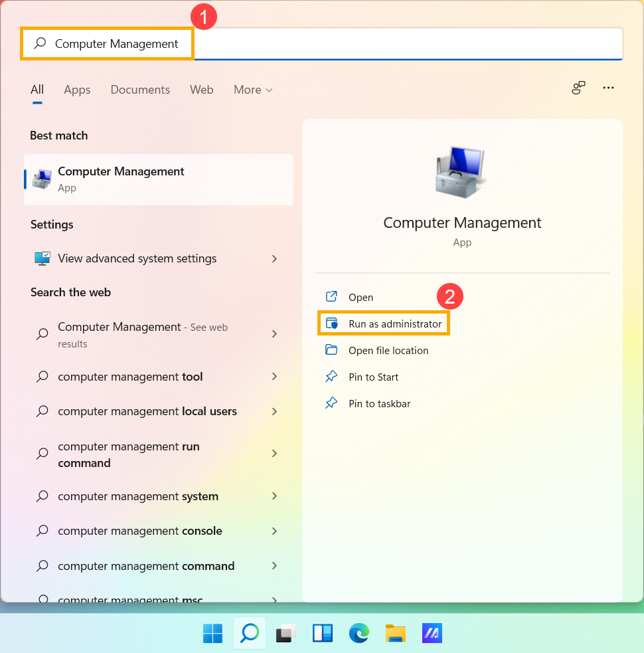The image size is (644, 653).
Task: Click the search feedback icon
Action: point(578,88)
